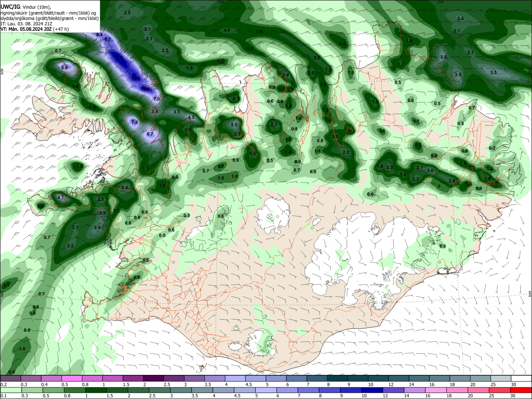Click the 3.0 precipitation value
The image size is (532, 399).
(430, 170)
